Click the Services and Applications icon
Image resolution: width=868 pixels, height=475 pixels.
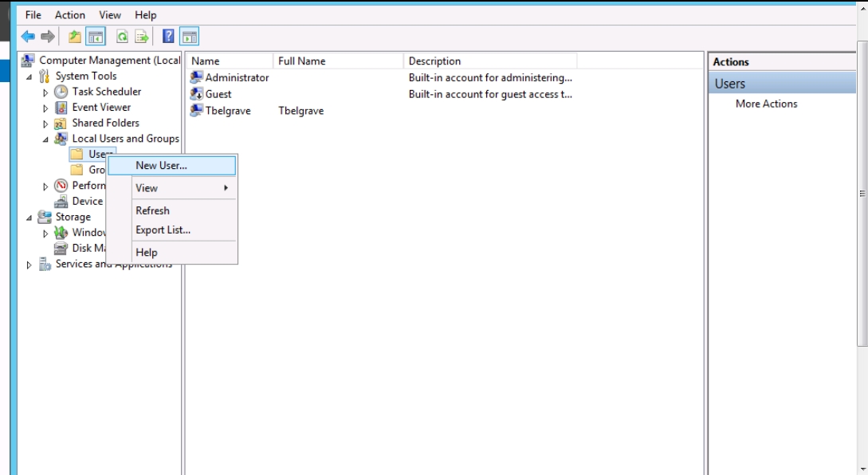(x=45, y=264)
